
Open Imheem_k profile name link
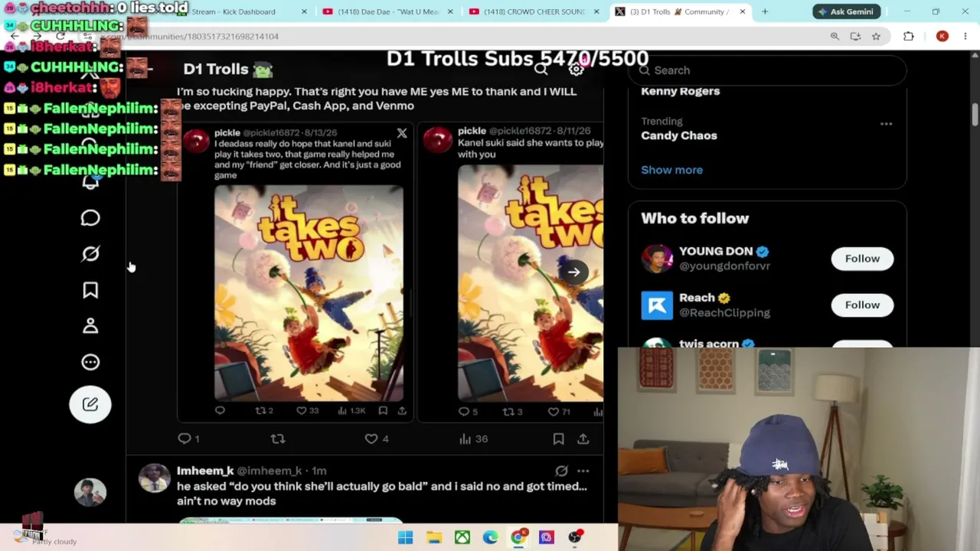[x=205, y=471]
